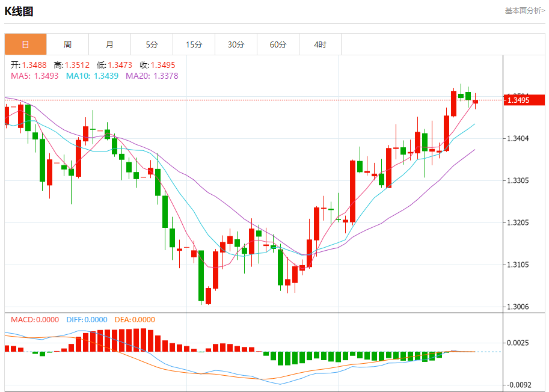Viewport: 549px width, 392px height.
Task: Open the 基本面分析 link
Action: pyautogui.click(x=524, y=10)
